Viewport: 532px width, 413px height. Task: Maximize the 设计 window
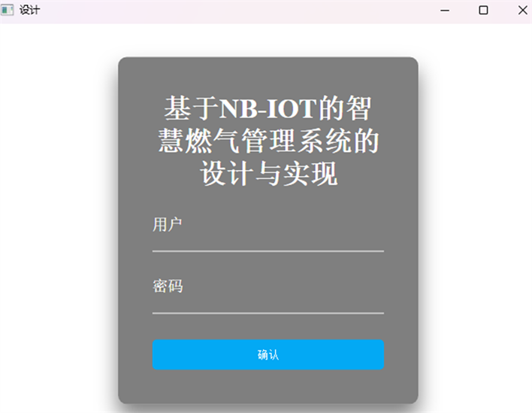(x=483, y=11)
